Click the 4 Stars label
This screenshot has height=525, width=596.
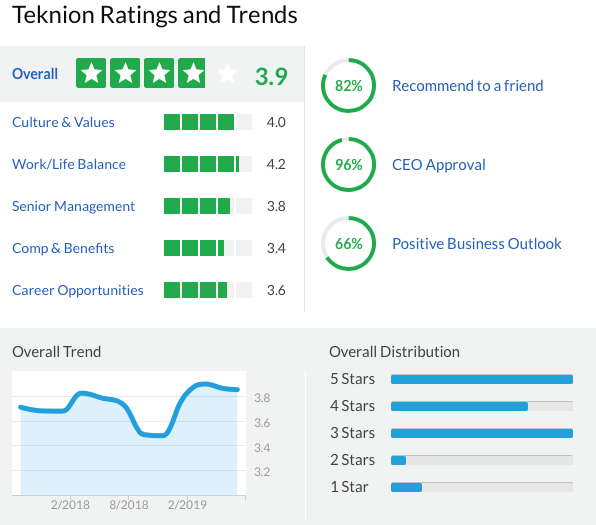tap(352, 406)
